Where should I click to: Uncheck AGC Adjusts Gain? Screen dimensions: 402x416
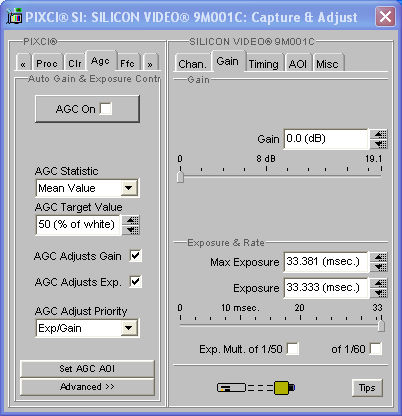(x=136, y=256)
